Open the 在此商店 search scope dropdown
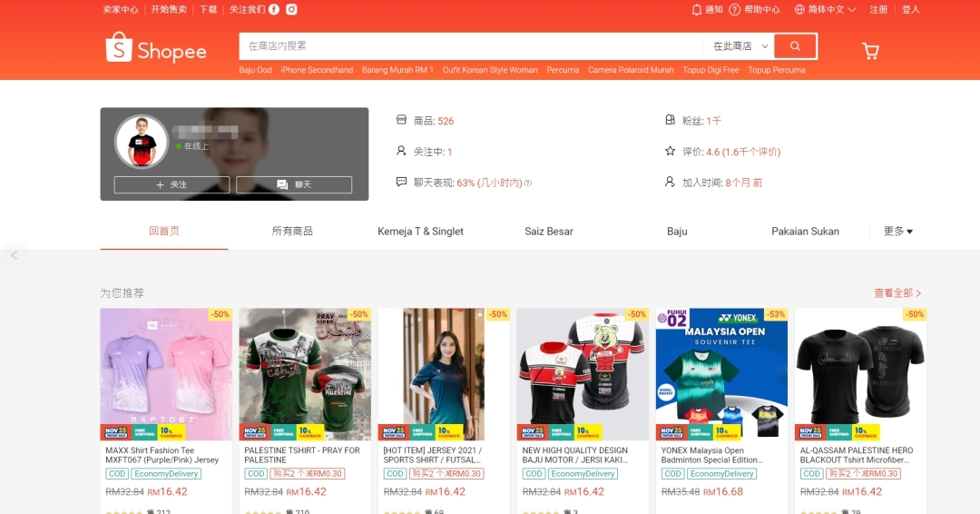This screenshot has width=980, height=514. pos(740,46)
